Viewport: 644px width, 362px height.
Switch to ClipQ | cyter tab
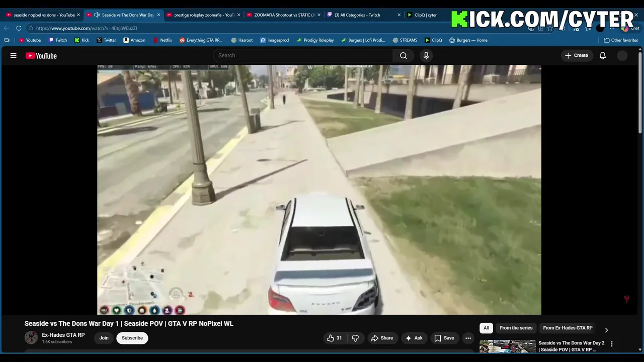pos(422,15)
